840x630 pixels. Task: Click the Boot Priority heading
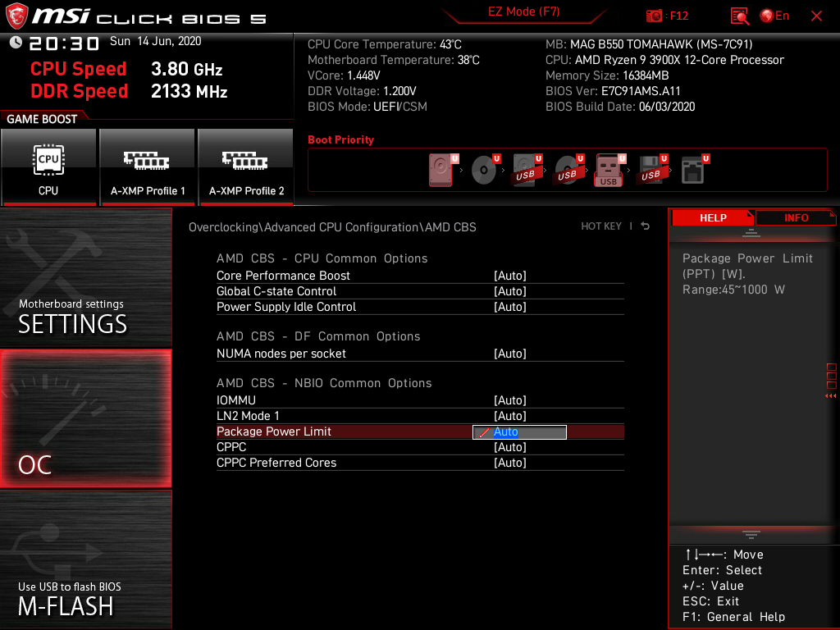click(x=340, y=139)
